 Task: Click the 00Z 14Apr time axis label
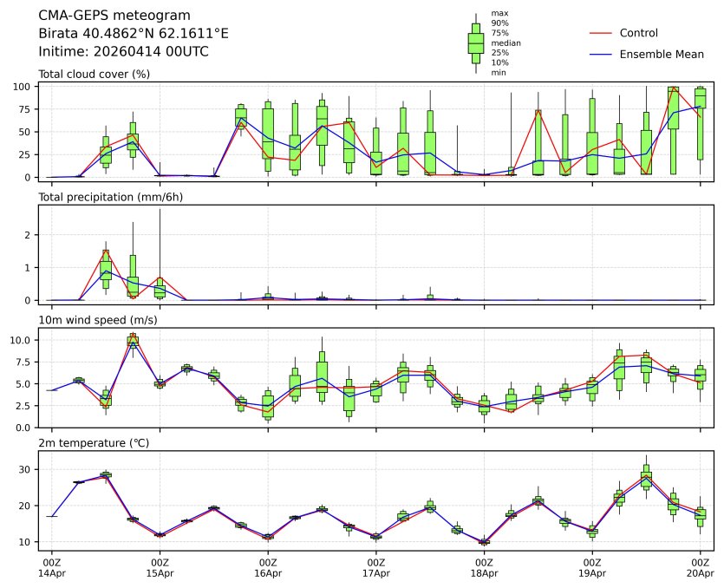pos(52,568)
